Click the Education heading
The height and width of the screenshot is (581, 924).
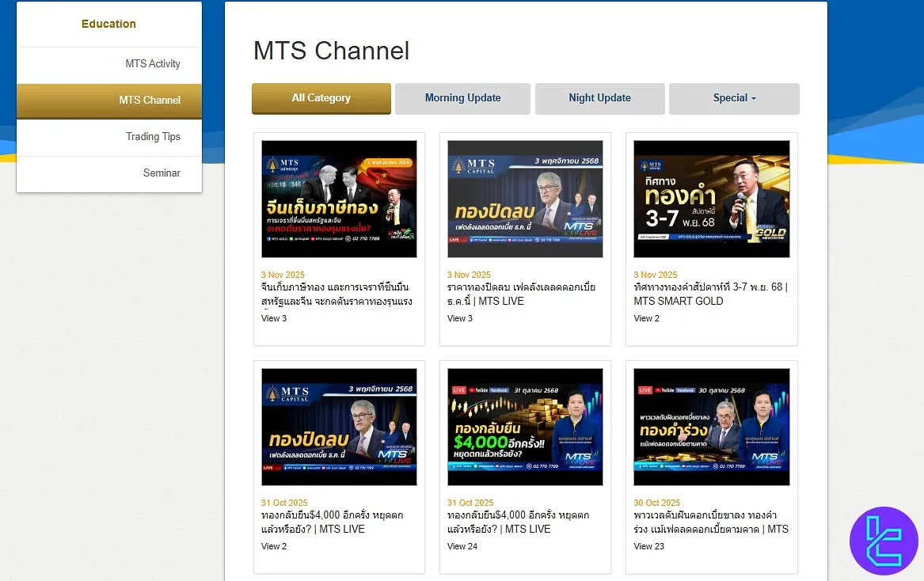pos(108,24)
